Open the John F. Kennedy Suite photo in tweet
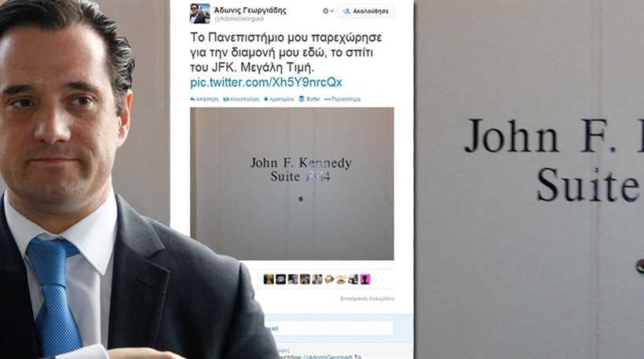This screenshot has width=644, height=359. coord(291,184)
